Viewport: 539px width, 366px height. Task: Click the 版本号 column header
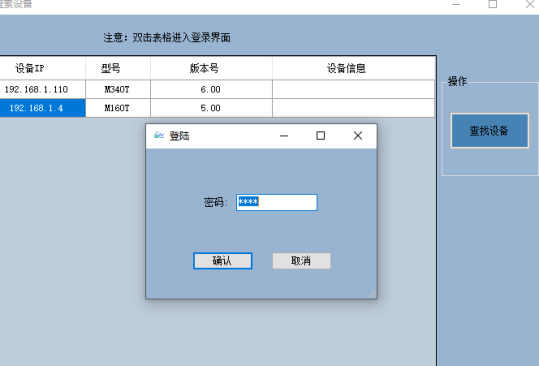211,68
